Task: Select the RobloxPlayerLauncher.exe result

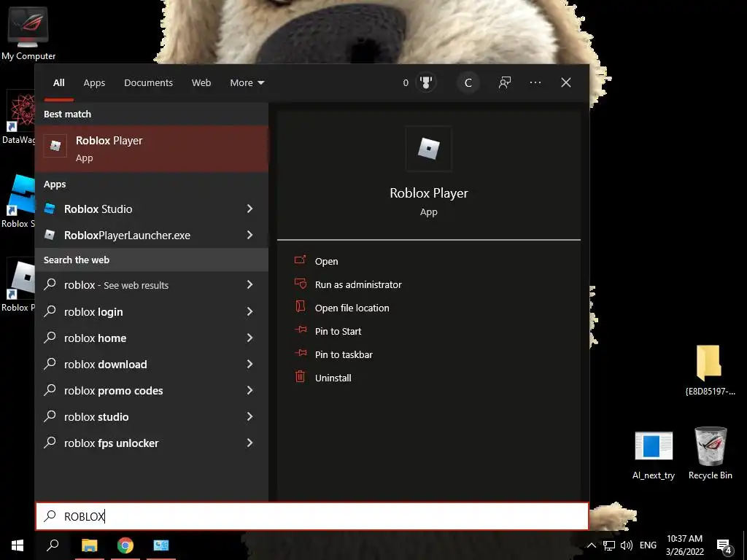Action: click(x=152, y=236)
